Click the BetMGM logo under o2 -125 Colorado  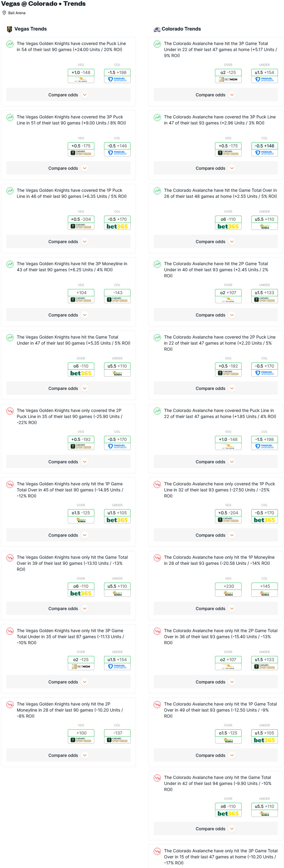coord(228,79)
